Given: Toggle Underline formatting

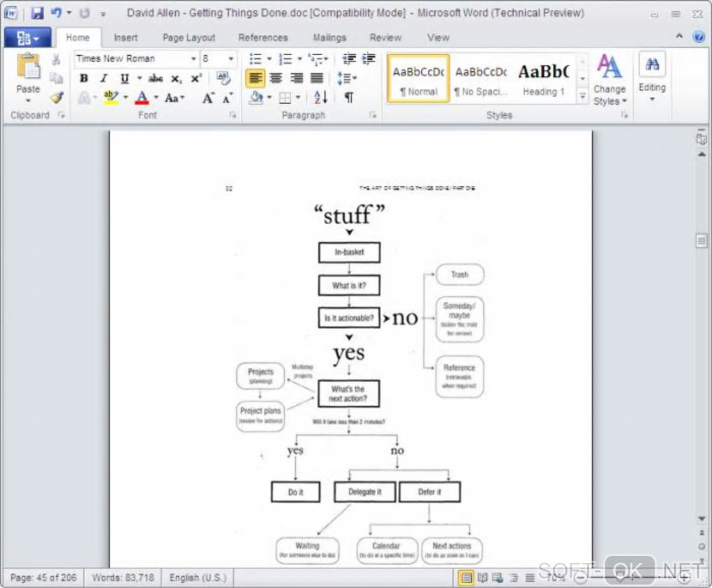Looking at the screenshot, I should 124,78.
